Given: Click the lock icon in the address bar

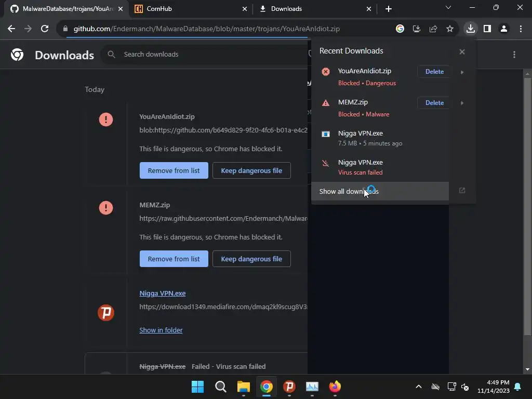Looking at the screenshot, I should pyautogui.click(x=65, y=29).
